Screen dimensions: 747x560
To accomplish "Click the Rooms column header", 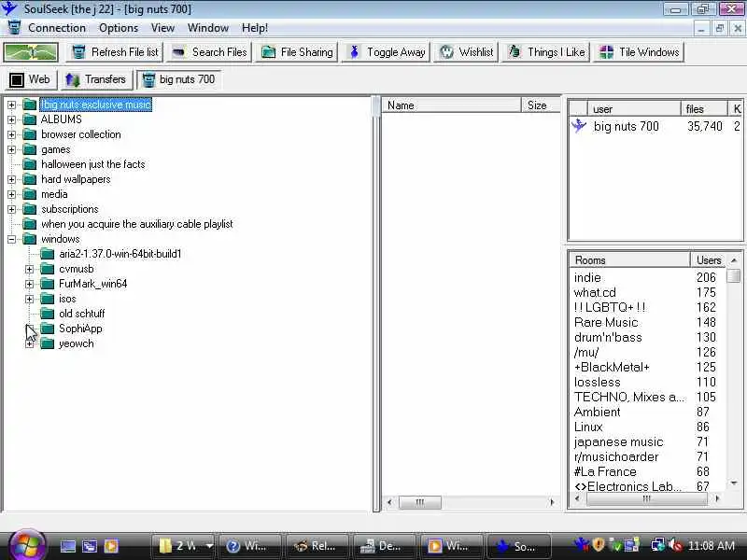I will tap(629, 260).
